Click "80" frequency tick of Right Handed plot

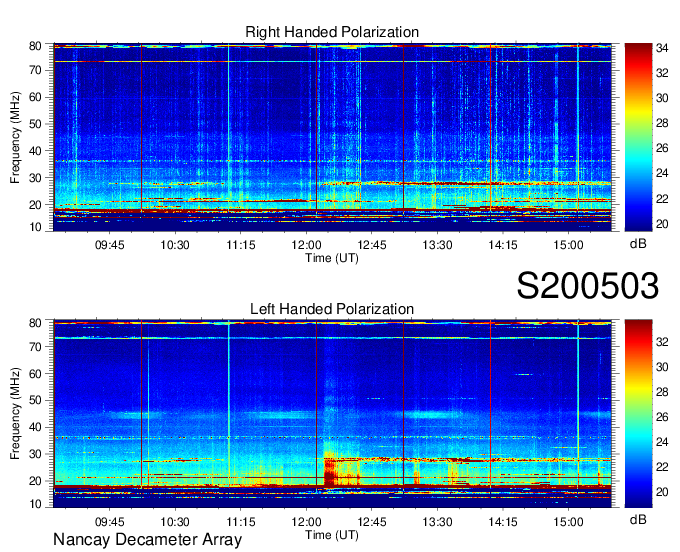(x=36, y=46)
